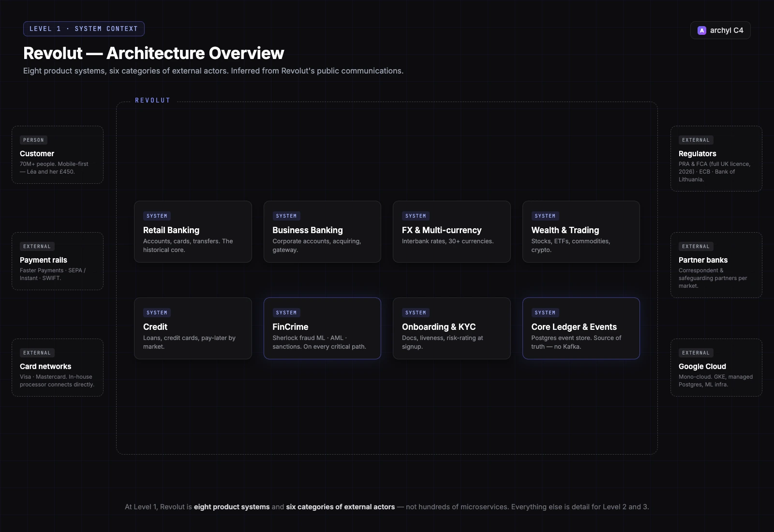
Task: Click the text "Sherlock fraud ML · AML · sanctions"
Action: [310, 342]
